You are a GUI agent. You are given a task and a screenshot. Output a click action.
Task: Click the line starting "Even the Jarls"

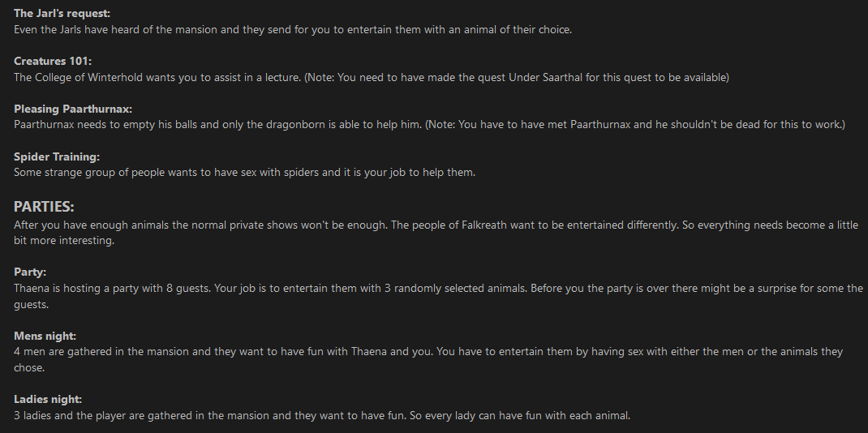[293, 30]
